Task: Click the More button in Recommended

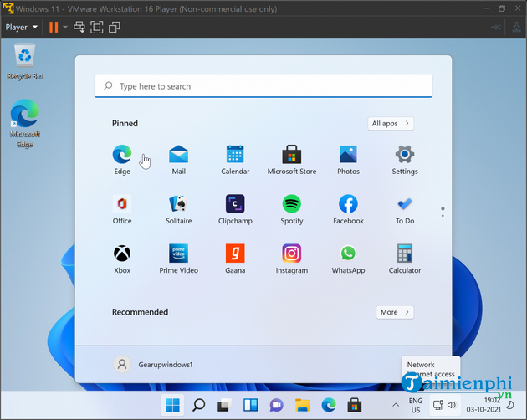Action: pos(395,312)
